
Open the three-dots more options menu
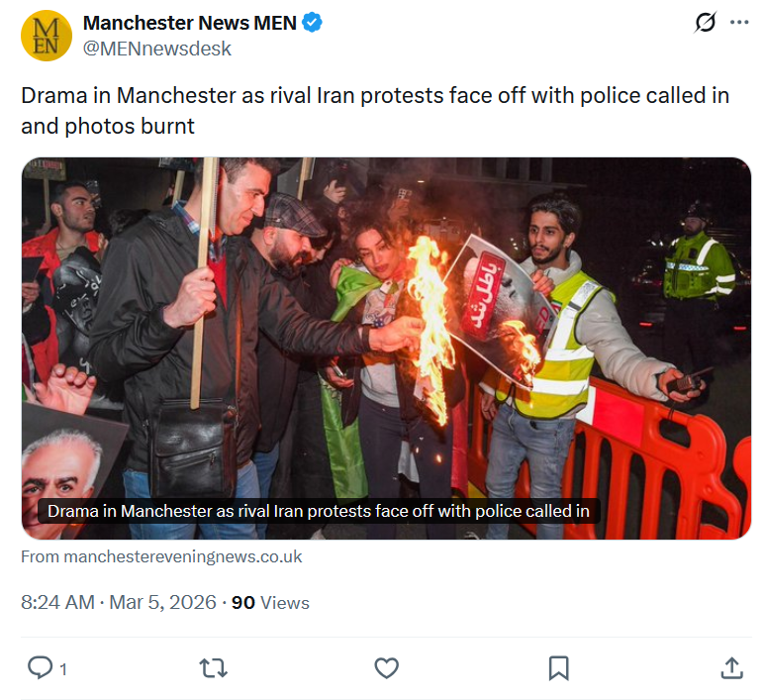(x=739, y=23)
